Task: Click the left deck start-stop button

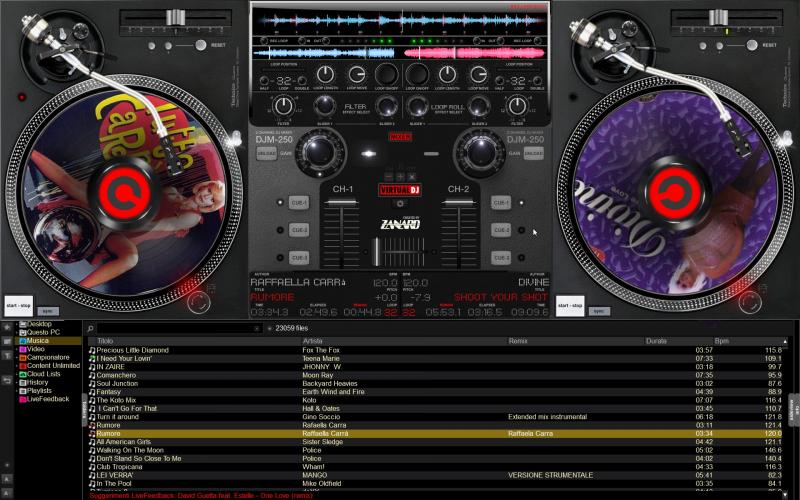Action: [19, 306]
